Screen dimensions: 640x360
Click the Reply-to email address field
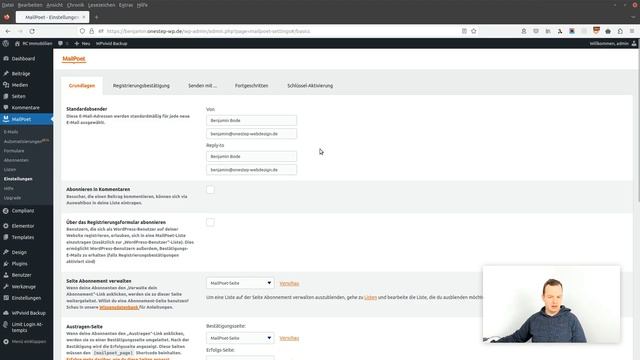coord(251,170)
